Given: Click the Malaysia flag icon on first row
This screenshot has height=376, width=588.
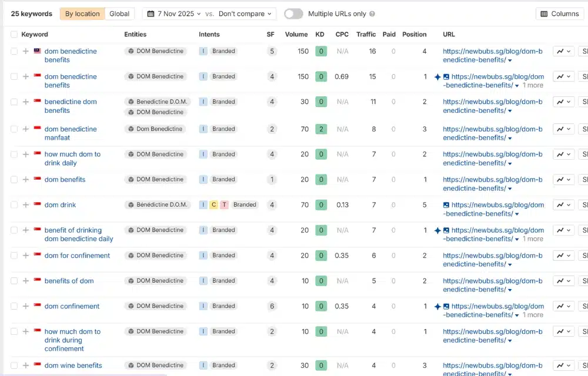Looking at the screenshot, I should 37,50.
